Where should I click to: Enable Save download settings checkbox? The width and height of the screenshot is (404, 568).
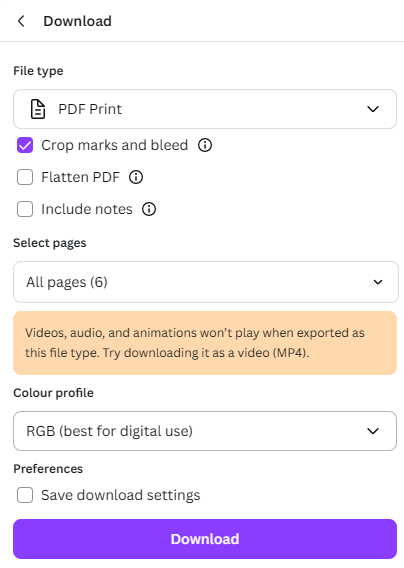pyautogui.click(x=25, y=495)
